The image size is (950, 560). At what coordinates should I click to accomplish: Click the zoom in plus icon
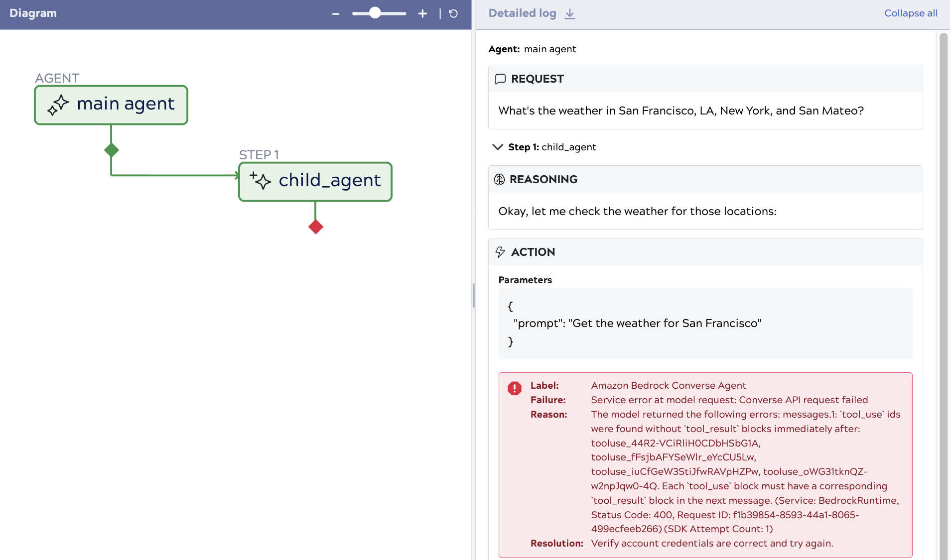pos(422,14)
